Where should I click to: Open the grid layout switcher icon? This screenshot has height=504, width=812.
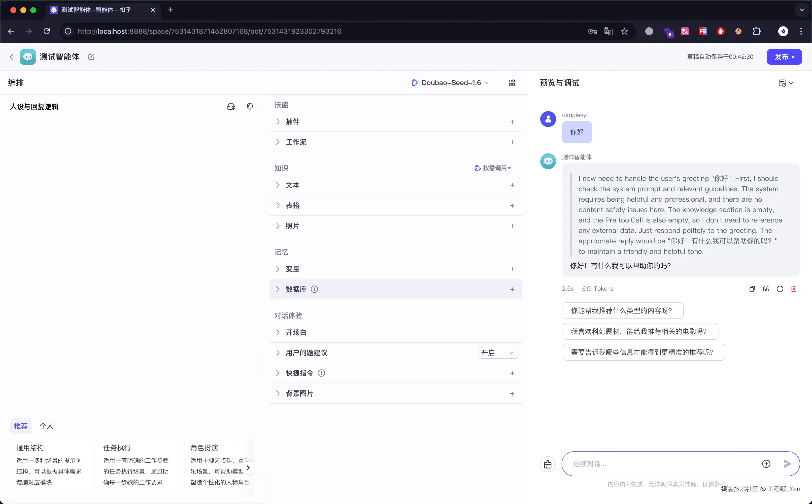click(512, 83)
